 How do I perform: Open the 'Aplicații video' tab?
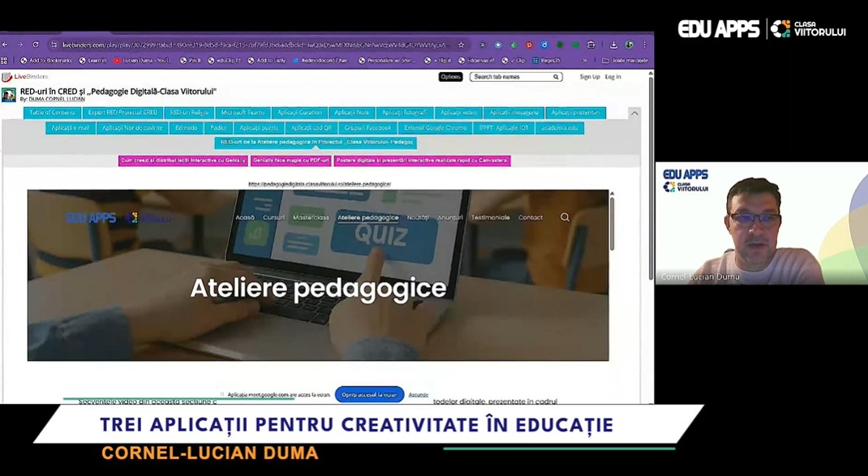[x=458, y=113]
